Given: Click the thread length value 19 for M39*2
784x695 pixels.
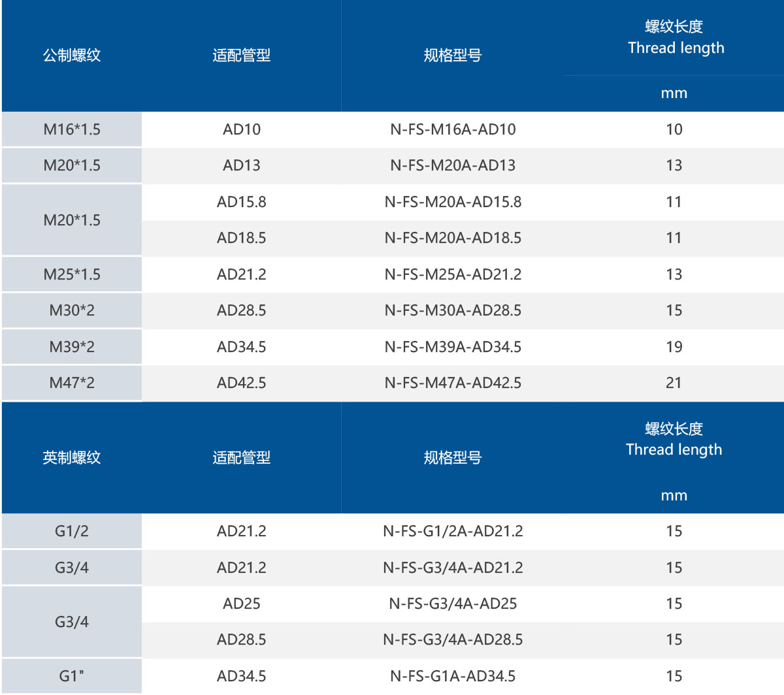Looking at the screenshot, I should (x=676, y=347).
